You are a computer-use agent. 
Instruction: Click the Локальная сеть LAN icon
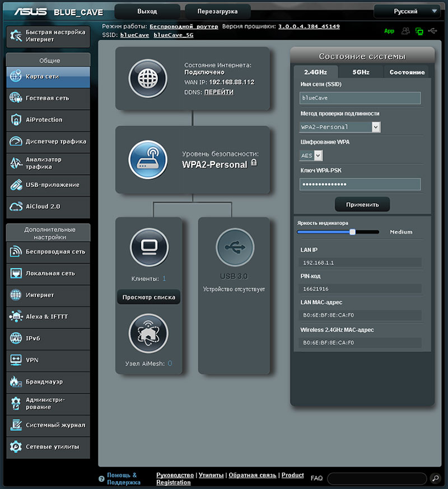(x=16, y=274)
